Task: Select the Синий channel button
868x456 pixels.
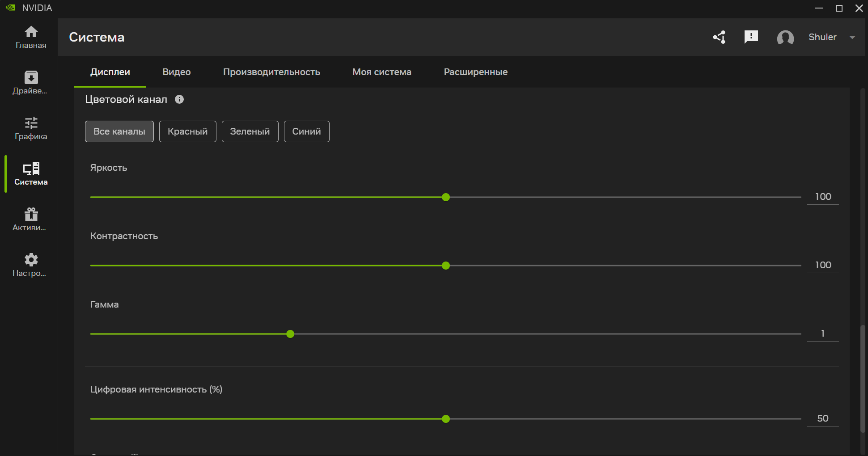Action: pos(307,131)
